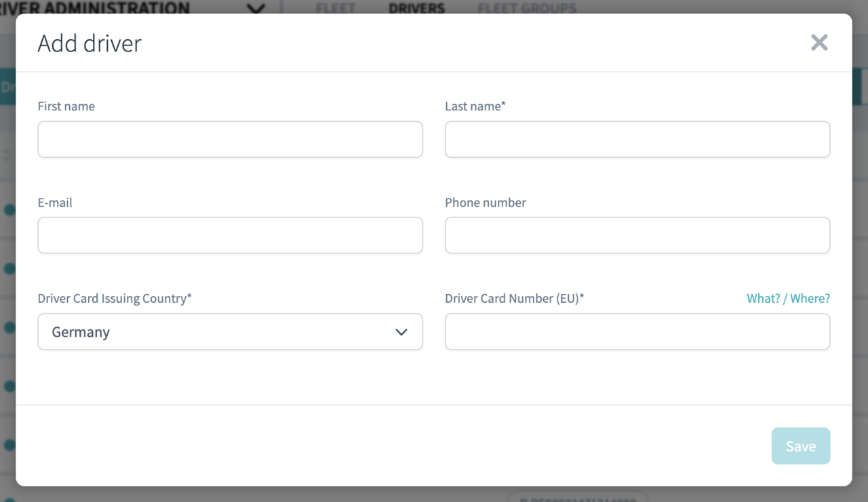868x502 pixels.
Task: Click the teal dot beside the fourth table row
Action: click(x=9, y=386)
